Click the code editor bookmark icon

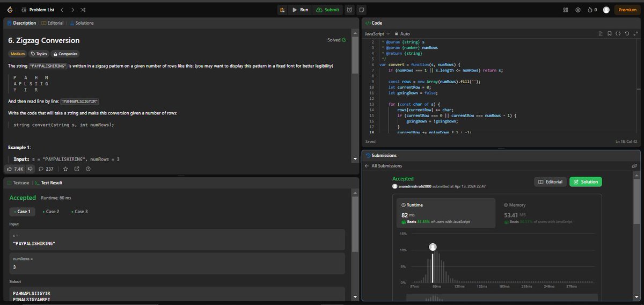pos(609,33)
